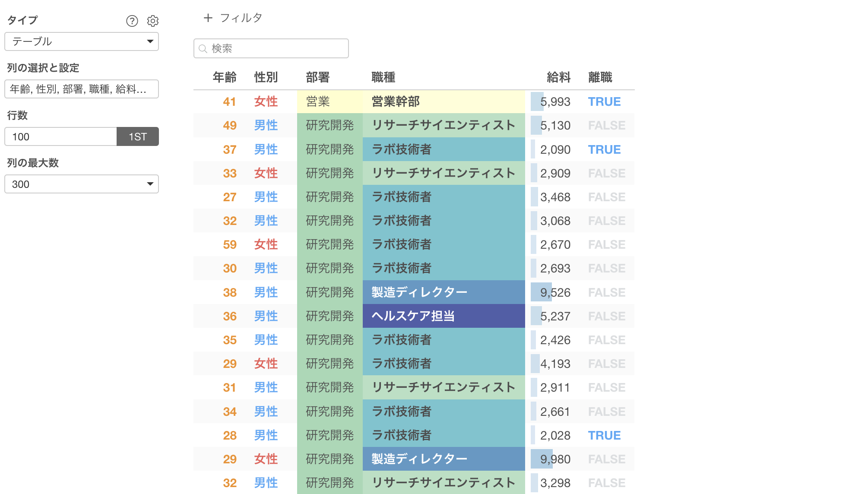Click the search magnifier icon
Screen dimensions: 868x494
pos(203,48)
